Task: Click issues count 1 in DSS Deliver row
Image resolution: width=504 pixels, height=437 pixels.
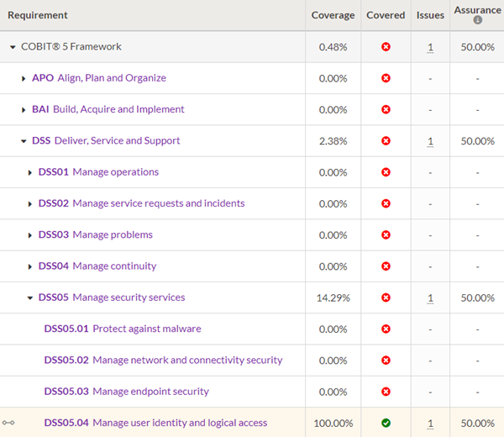Action: [x=430, y=141]
